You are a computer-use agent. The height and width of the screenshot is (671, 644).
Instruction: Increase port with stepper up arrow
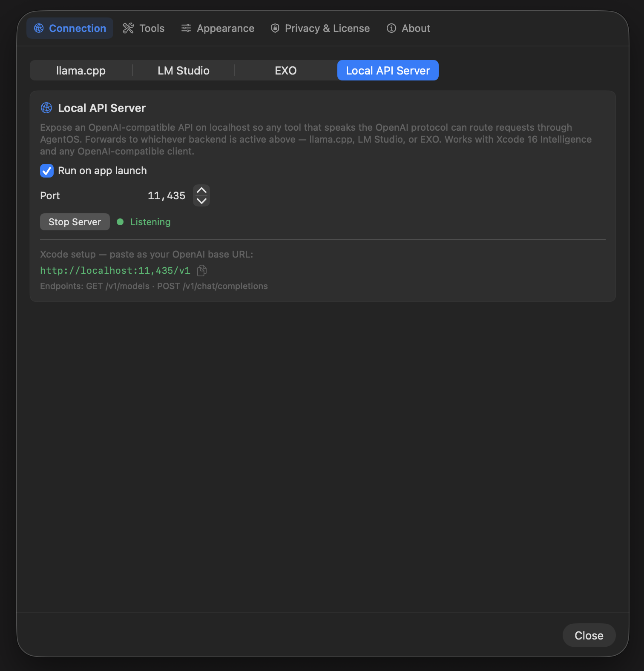pyautogui.click(x=201, y=190)
